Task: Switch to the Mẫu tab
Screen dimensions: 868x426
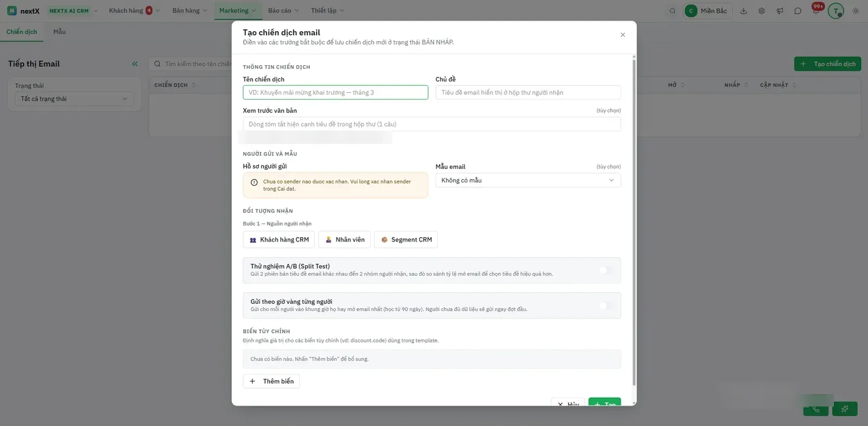Action: [60, 32]
